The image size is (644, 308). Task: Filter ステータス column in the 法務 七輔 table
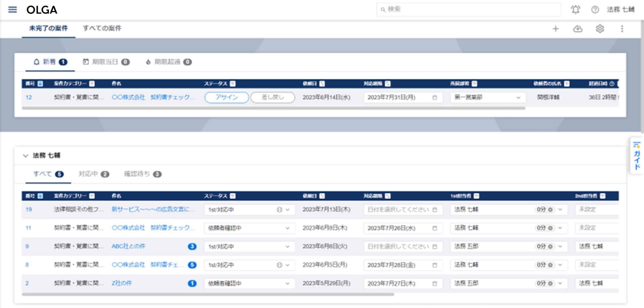(x=233, y=196)
